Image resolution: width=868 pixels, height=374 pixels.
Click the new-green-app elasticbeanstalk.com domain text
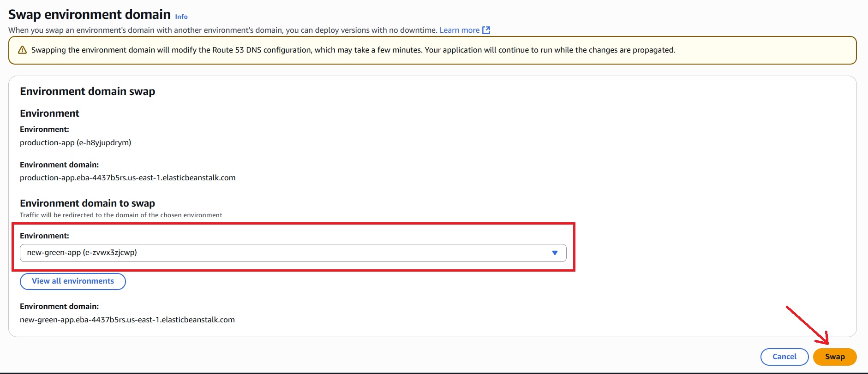127,320
